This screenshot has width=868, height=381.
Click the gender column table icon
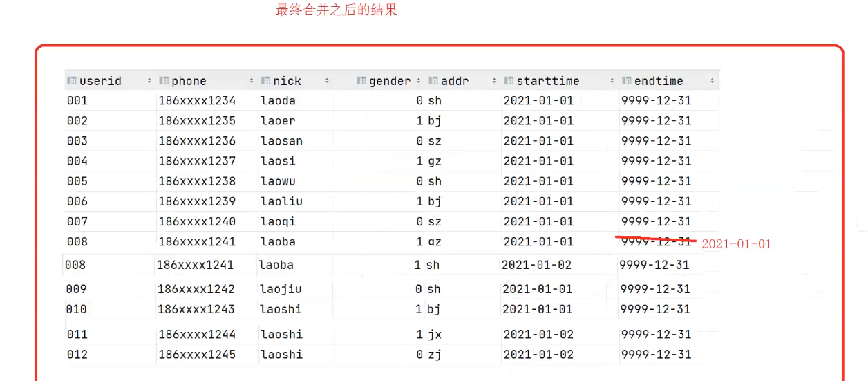(x=361, y=81)
